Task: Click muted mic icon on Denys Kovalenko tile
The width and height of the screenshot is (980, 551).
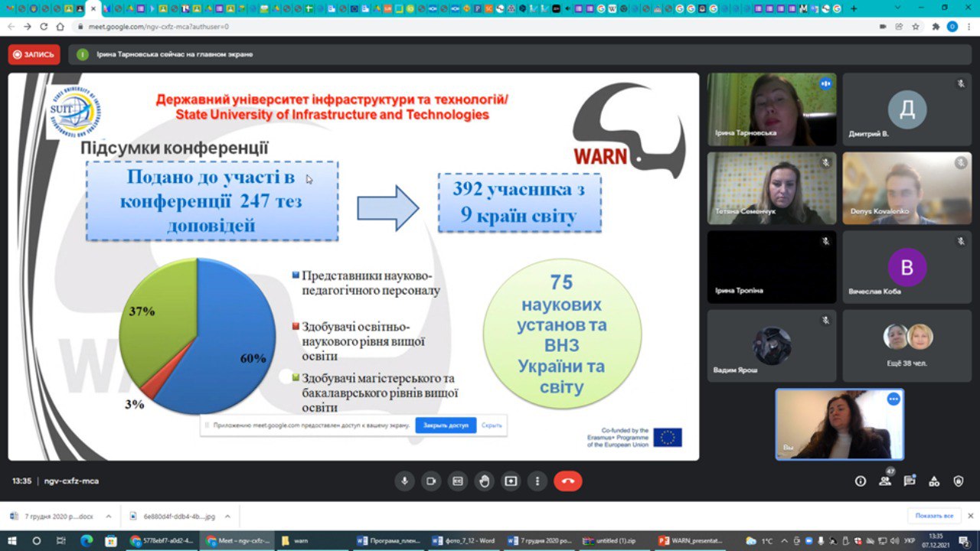Action: [x=961, y=162]
